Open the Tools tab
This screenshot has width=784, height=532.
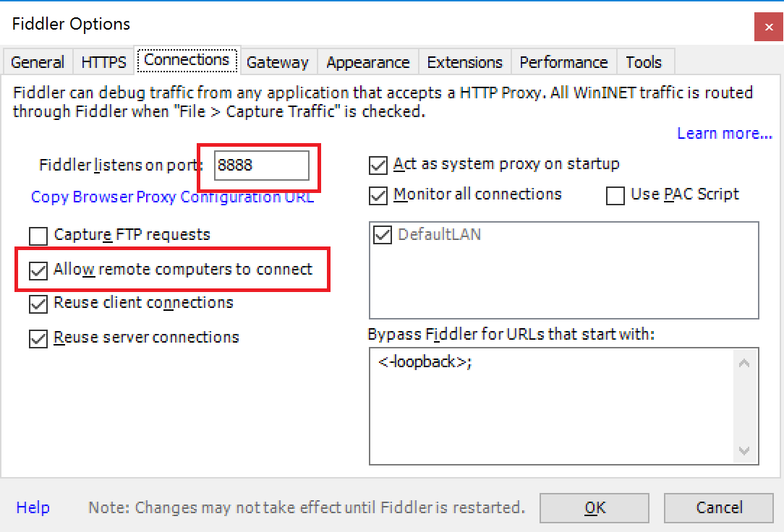pyautogui.click(x=644, y=62)
